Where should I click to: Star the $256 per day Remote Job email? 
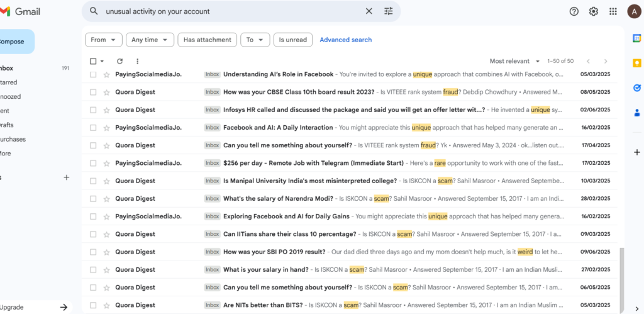[x=107, y=163]
